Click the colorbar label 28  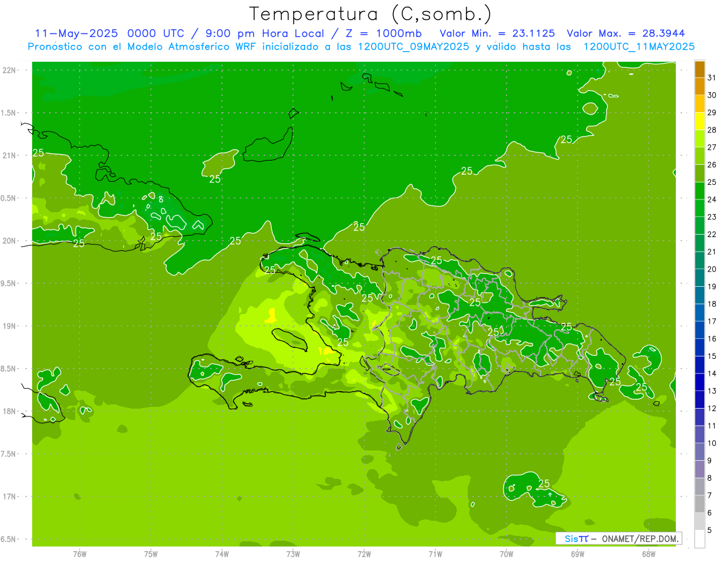tap(712, 130)
